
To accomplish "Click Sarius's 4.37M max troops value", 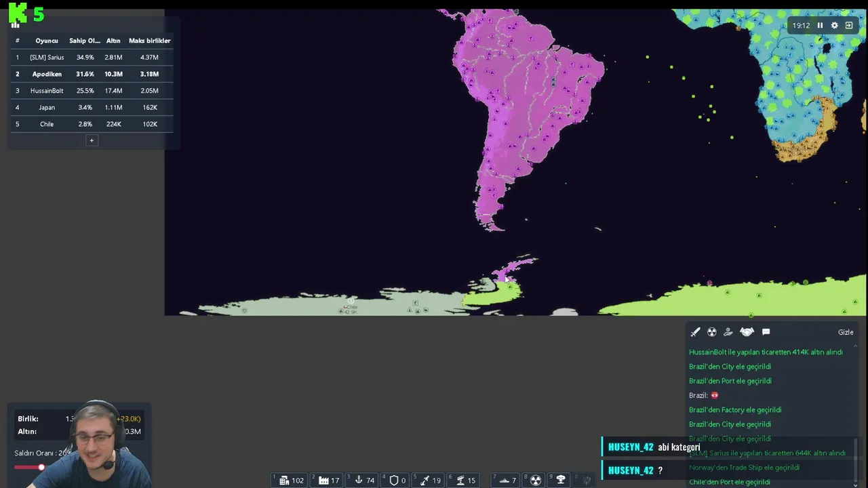I will (149, 58).
